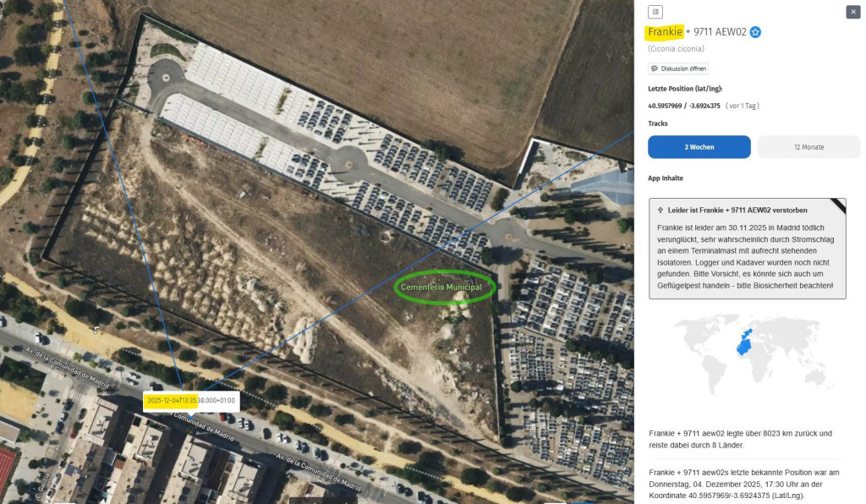866x504 pixels.
Task: Select the 2 Wochen track range
Action: tap(699, 147)
